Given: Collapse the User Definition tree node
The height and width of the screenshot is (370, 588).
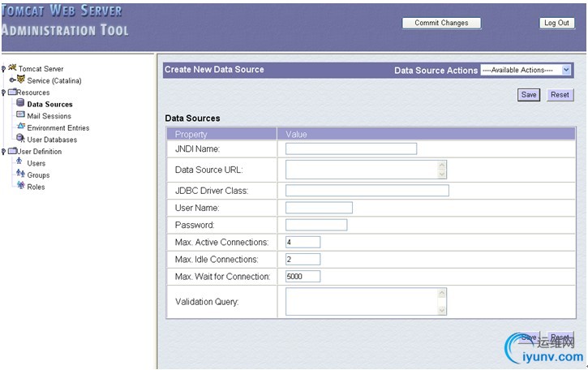Looking at the screenshot, I should tap(3, 152).
